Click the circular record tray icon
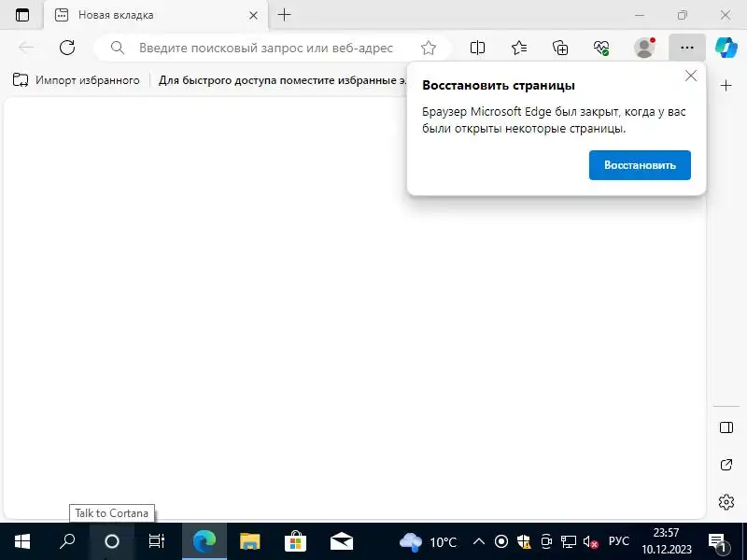This screenshot has width=747, height=560. coord(501,541)
